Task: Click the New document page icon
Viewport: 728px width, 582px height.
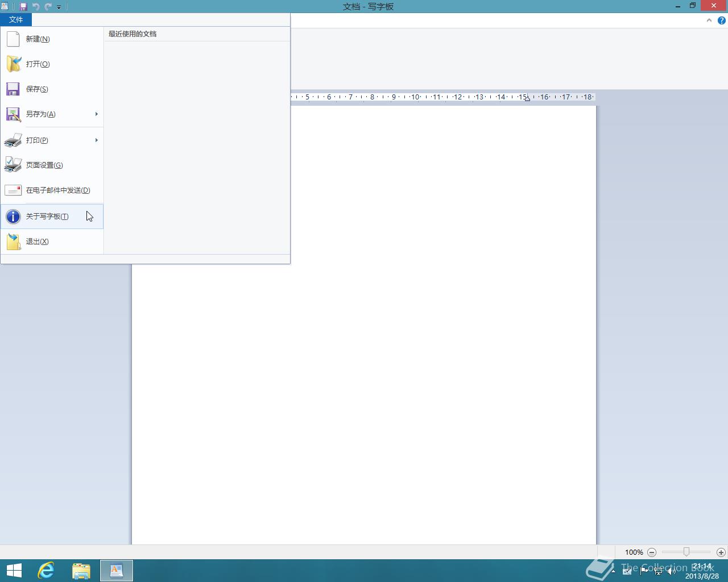Action: [x=13, y=39]
